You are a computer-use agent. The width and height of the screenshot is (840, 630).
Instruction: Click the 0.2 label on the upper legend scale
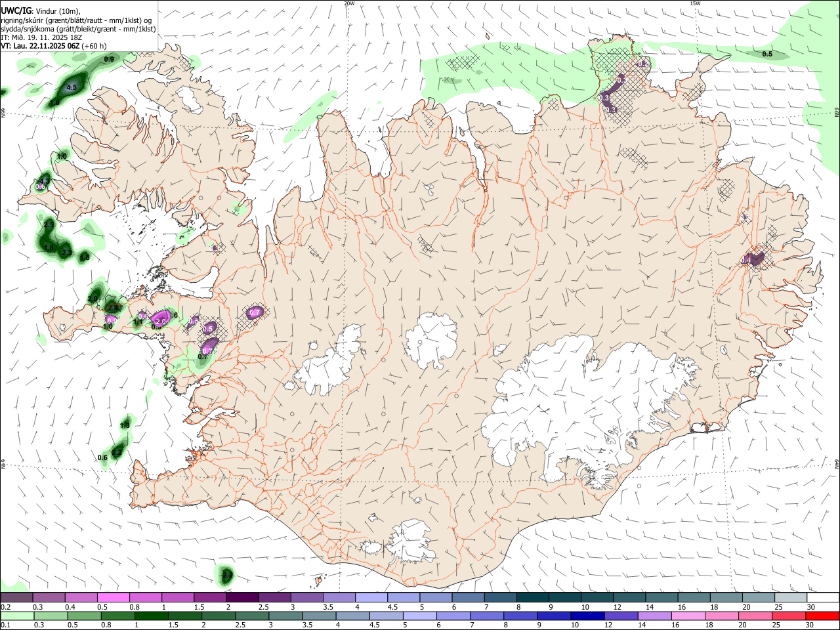5,607
